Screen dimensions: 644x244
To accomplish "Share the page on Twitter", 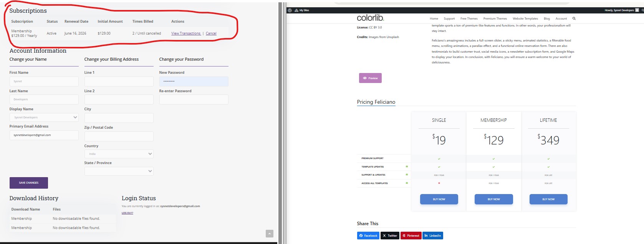I will [x=390, y=236].
